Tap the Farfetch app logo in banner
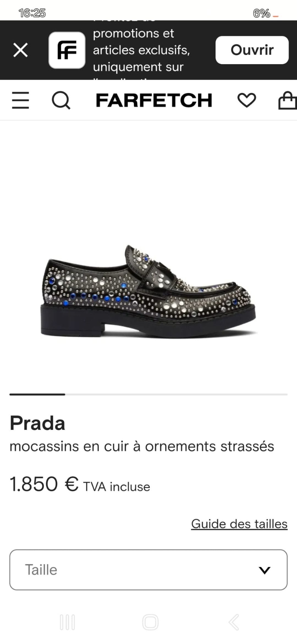The height and width of the screenshot is (644, 297). point(67,50)
